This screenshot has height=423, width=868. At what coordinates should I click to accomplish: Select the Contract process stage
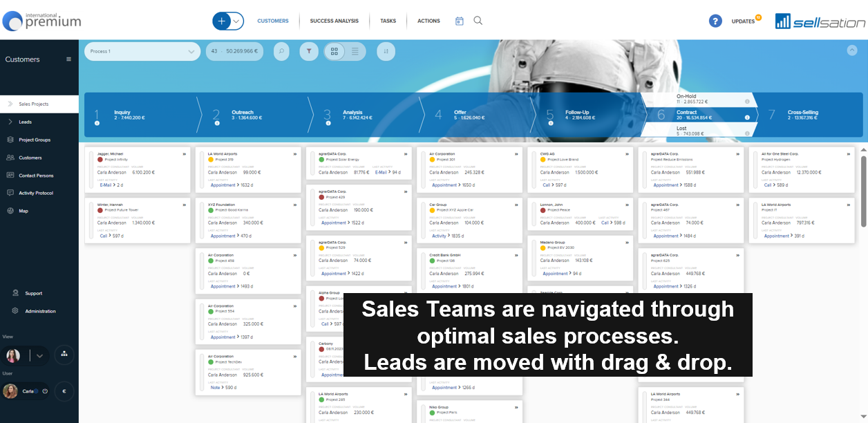coord(699,115)
